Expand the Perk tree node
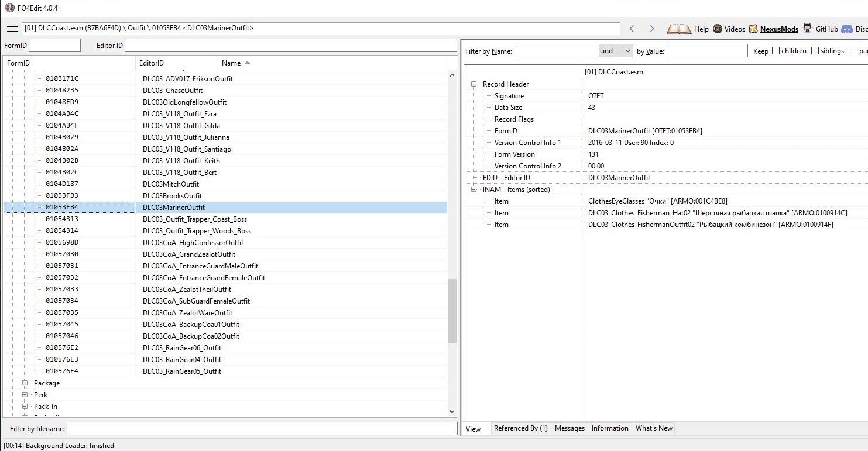Image resolution: width=868 pixels, height=451 pixels. (25, 395)
